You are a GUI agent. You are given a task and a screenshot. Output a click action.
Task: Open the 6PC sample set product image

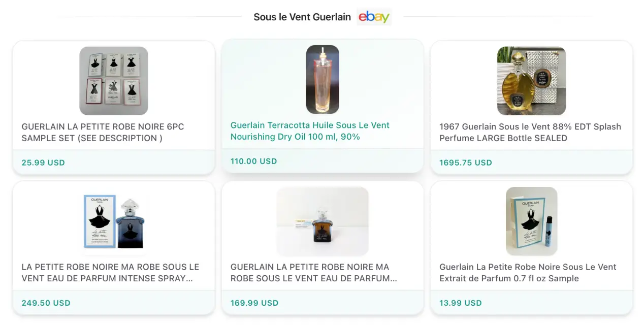pos(114,81)
